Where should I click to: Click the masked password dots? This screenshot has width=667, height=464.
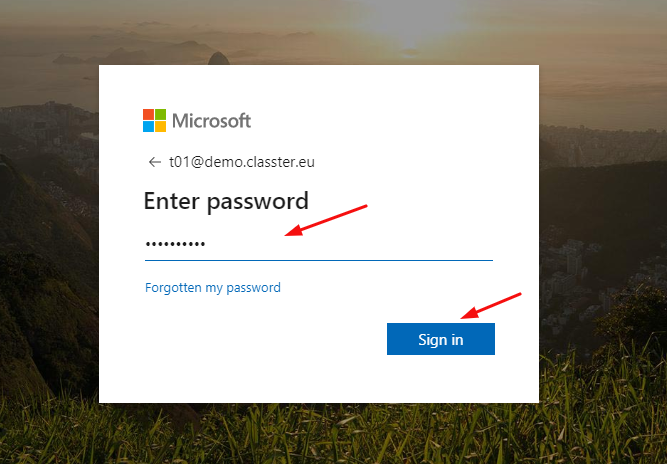click(x=175, y=244)
